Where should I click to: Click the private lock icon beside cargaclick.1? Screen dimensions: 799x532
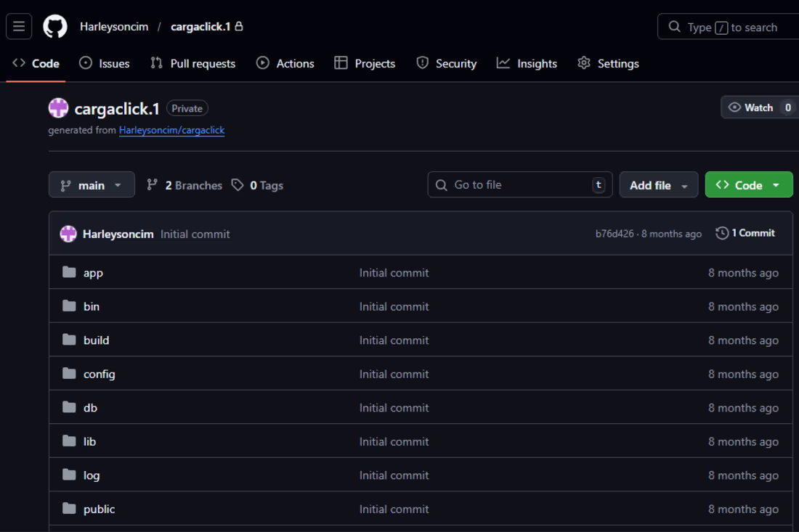click(x=238, y=26)
